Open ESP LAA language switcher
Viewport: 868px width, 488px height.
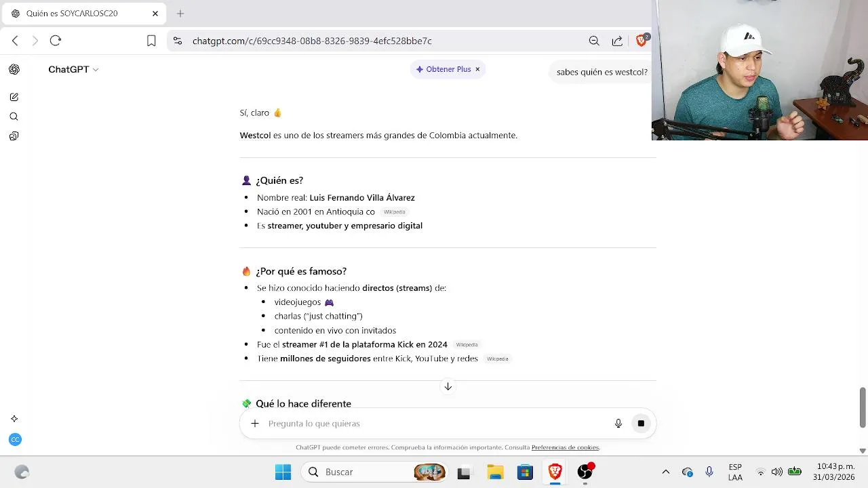735,472
